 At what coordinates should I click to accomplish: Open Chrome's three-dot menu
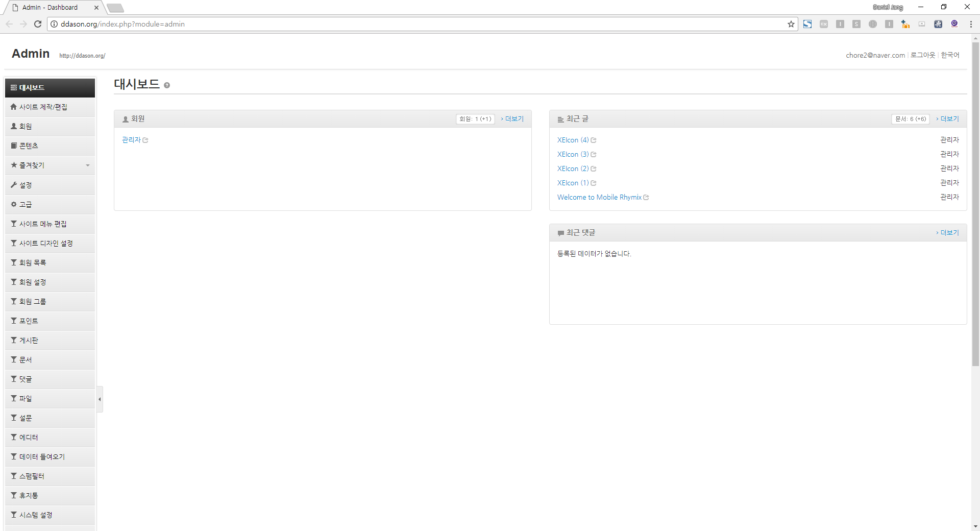tap(970, 24)
